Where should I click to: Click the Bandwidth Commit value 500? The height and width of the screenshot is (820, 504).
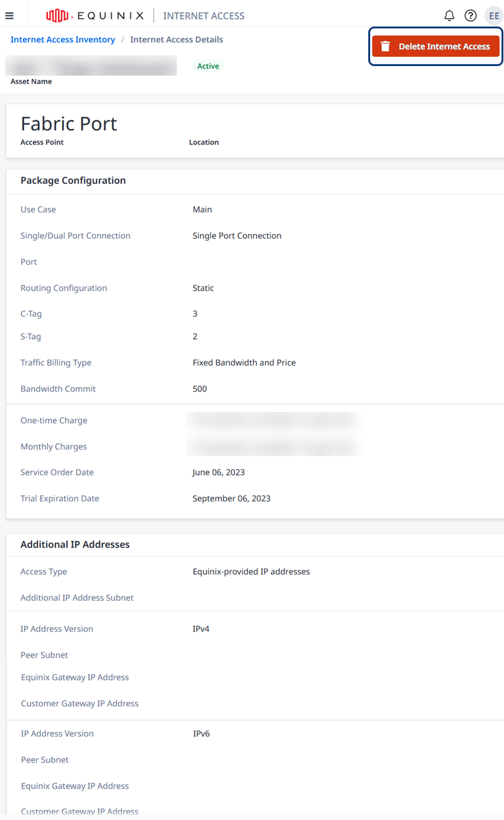[x=200, y=388]
